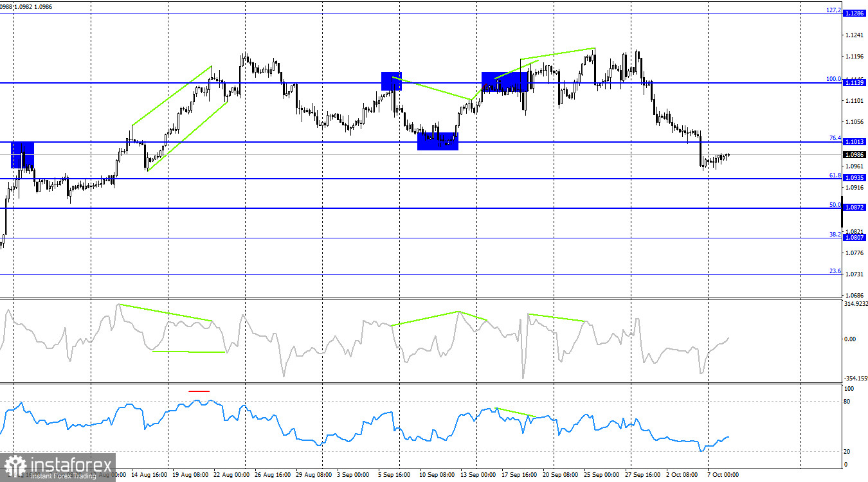Viewport: 868px width, 482px height.
Task: Click the 1.0807 blue price tag
Action: (854, 237)
